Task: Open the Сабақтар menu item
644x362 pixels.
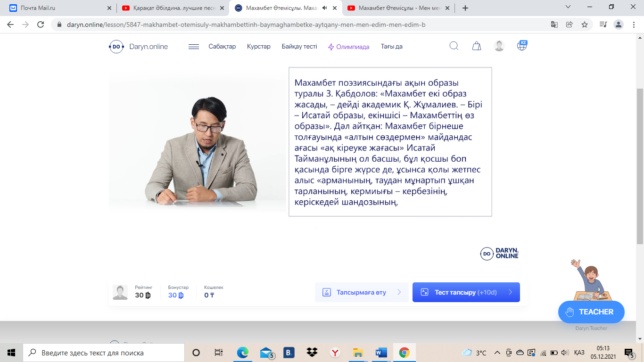Action: (x=222, y=47)
